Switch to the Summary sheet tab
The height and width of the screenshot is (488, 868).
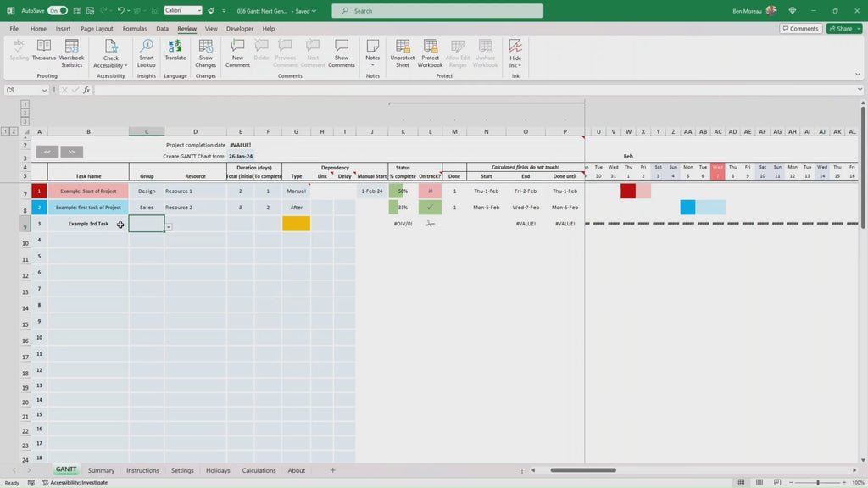click(101, 470)
